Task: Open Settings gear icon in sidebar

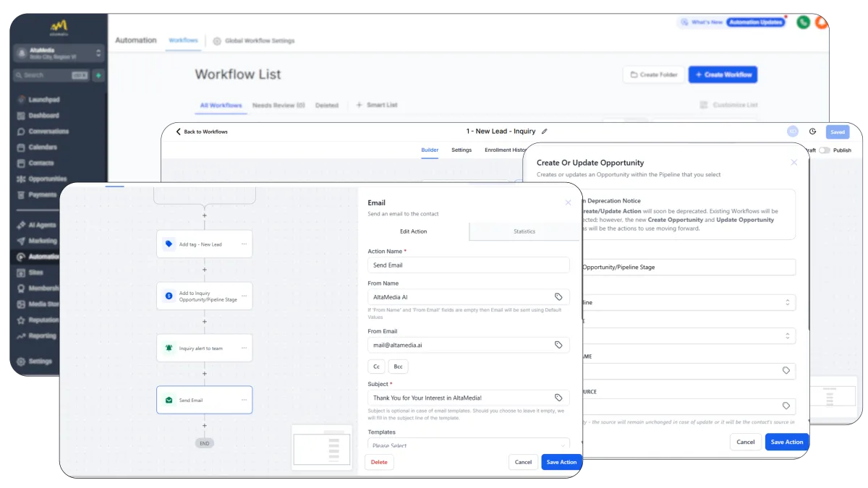Action: (22, 361)
